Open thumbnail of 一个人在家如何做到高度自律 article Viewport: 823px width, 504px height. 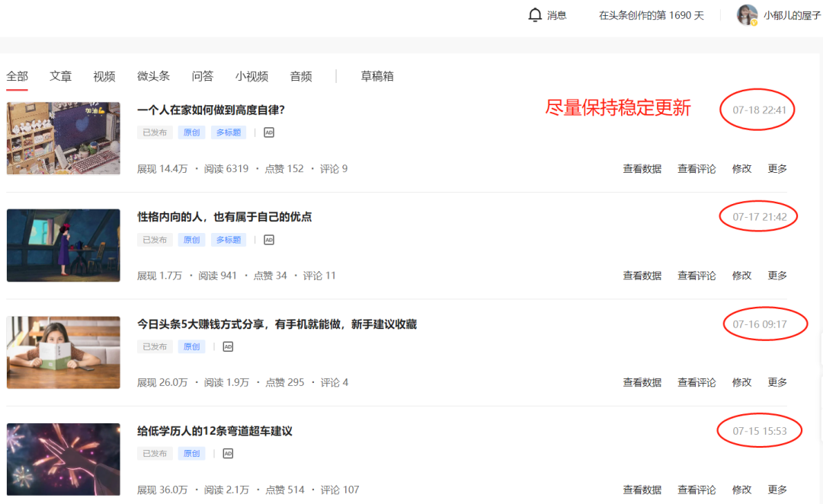tap(63, 139)
